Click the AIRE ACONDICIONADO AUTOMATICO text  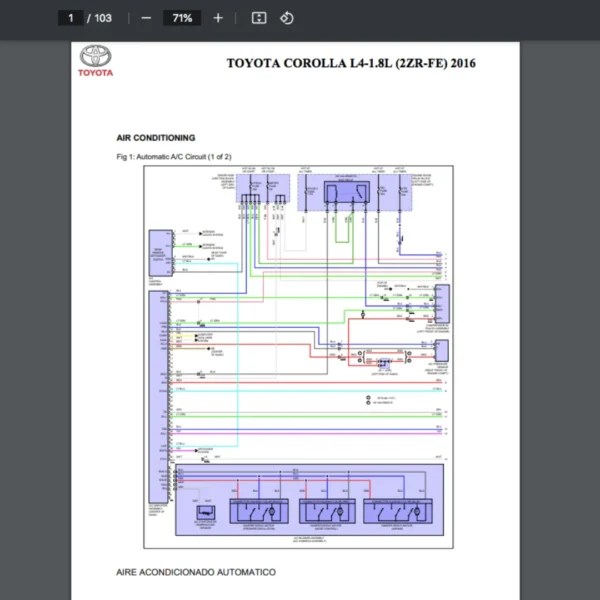pos(196,572)
